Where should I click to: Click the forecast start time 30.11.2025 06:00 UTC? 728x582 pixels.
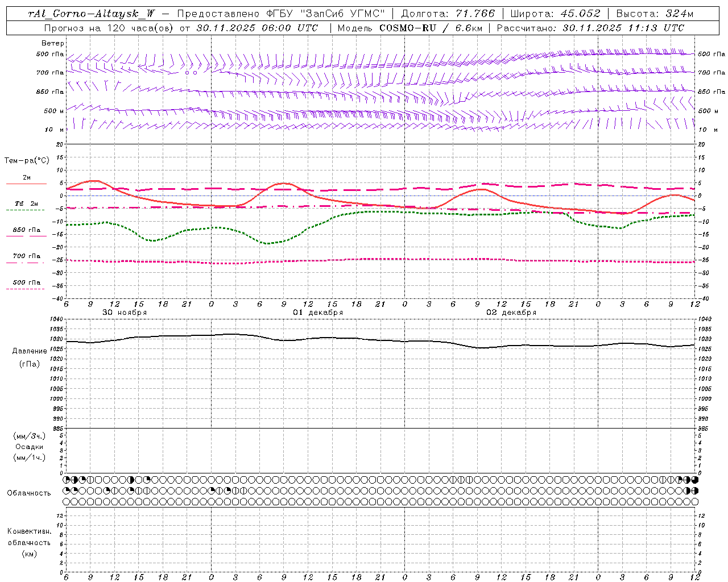click(x=257, y=28)
